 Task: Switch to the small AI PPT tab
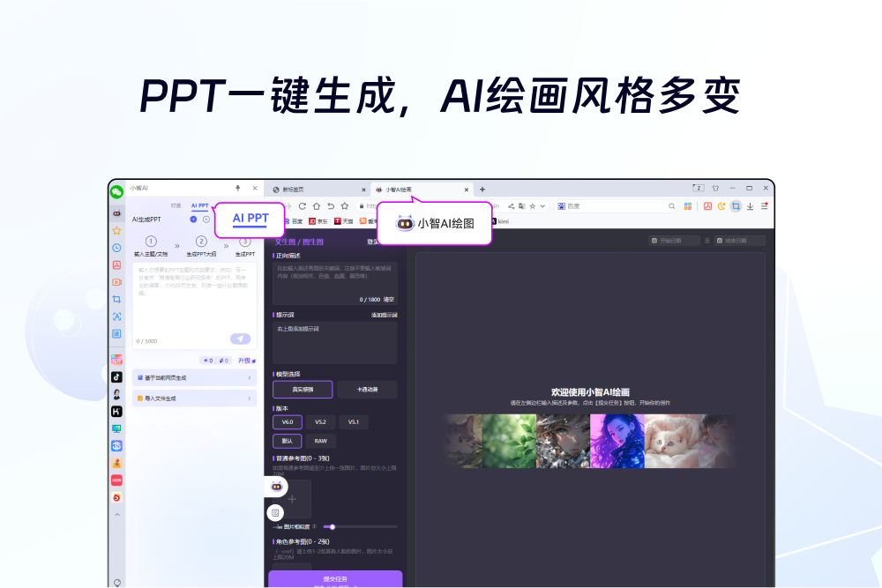pos(199,205)
